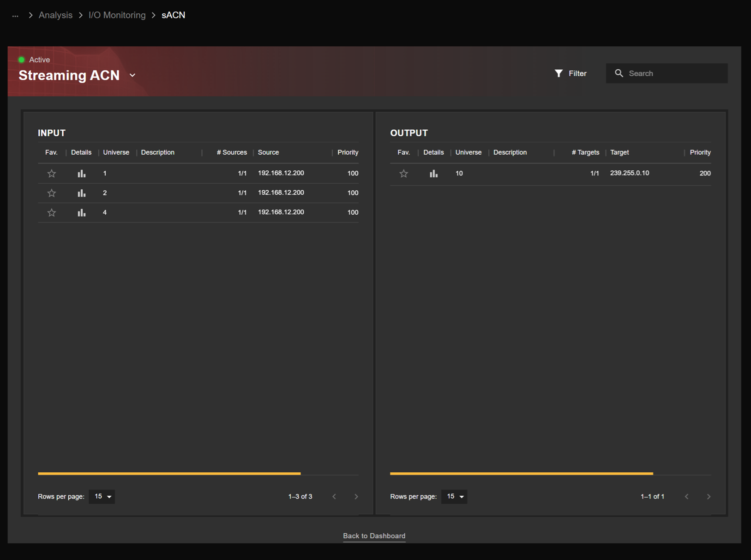Click priority 100 in universe 1 row
This screenshot has width=751, height=560.
click(x=353, y=173)
